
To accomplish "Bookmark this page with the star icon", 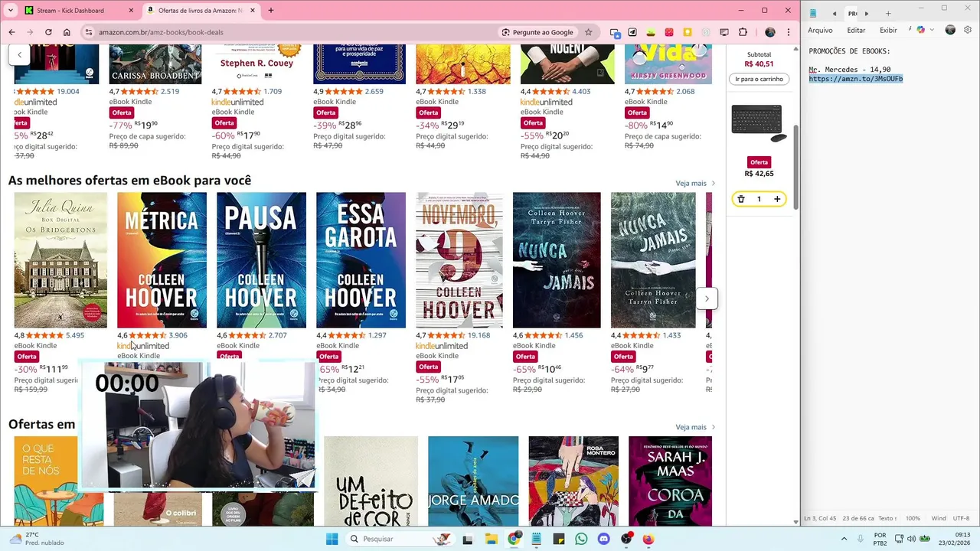I will coord(588,32).
